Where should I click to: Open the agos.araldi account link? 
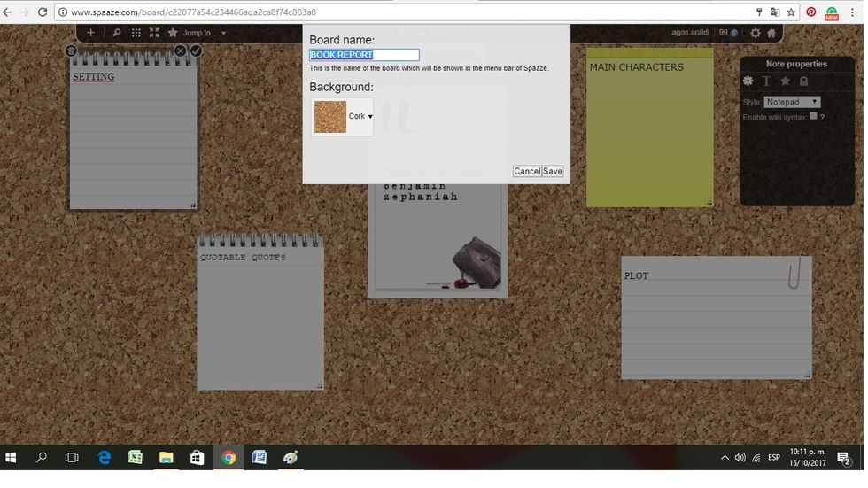pos(690,32)
